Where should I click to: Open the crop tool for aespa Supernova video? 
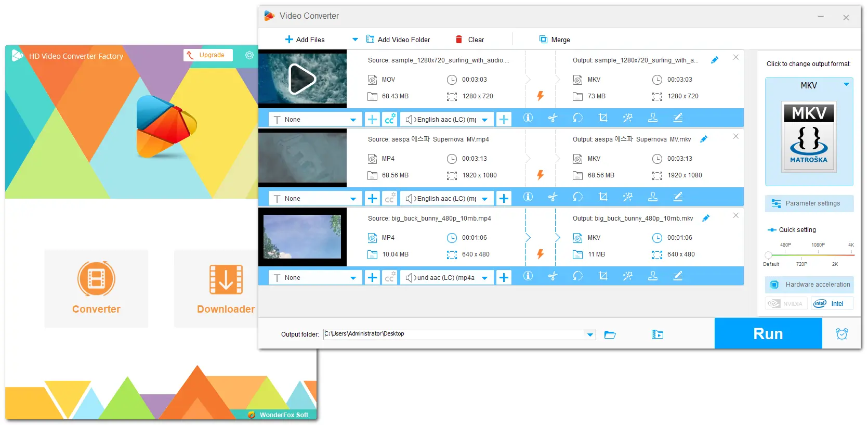[x=603, y=197]
